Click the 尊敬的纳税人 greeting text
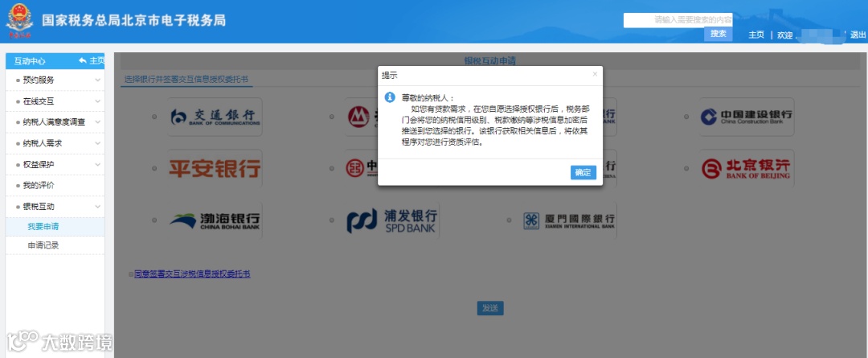The width and height of the screenshot is (868, 358). [x=428, y=97]
